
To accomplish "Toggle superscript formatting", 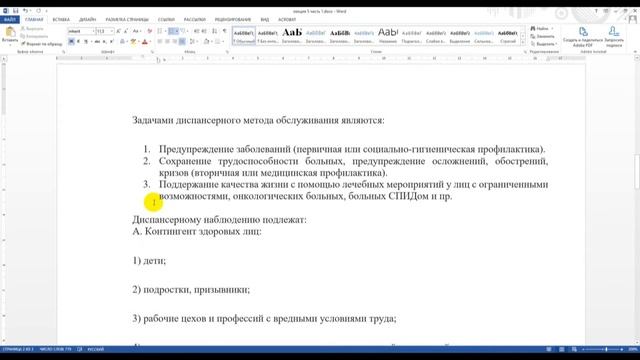I will pos(111,42).
